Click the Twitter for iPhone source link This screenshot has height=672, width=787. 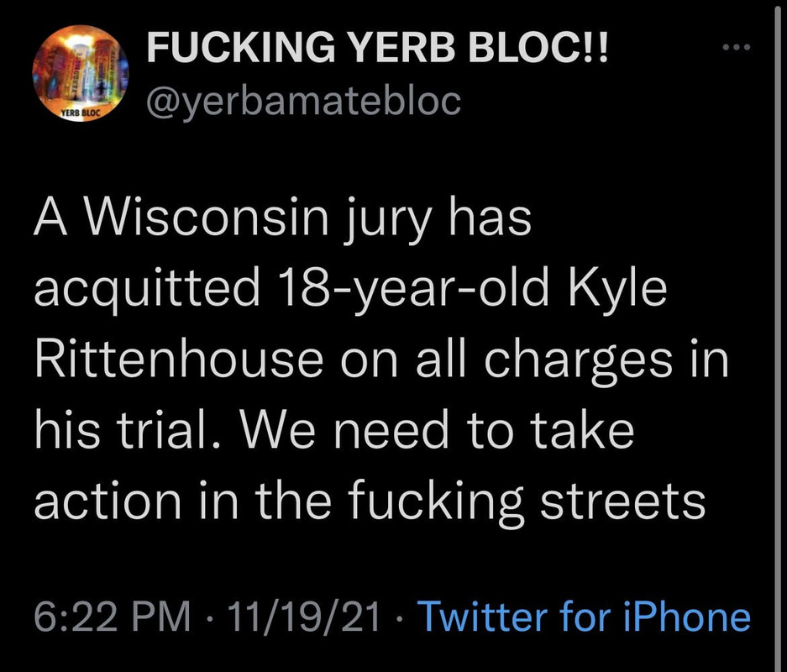(583, 617)
